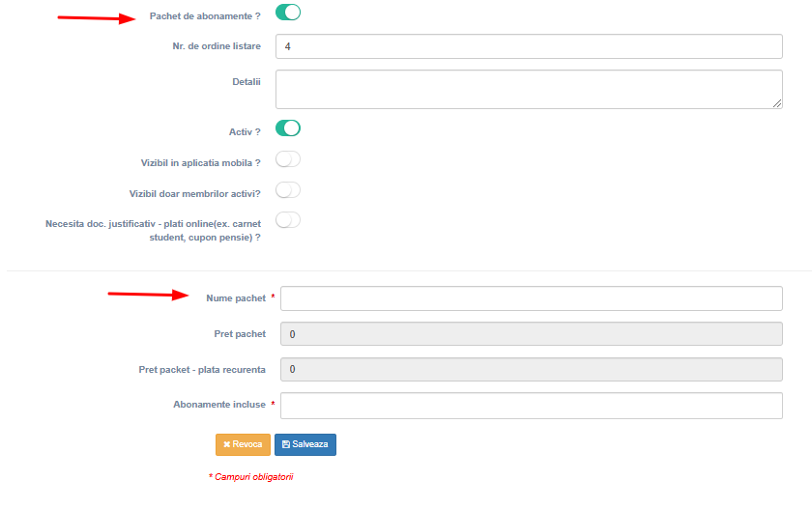Enable the Necesita doc. justificativ switch
812x509 pixels.
tap(288, 220)
